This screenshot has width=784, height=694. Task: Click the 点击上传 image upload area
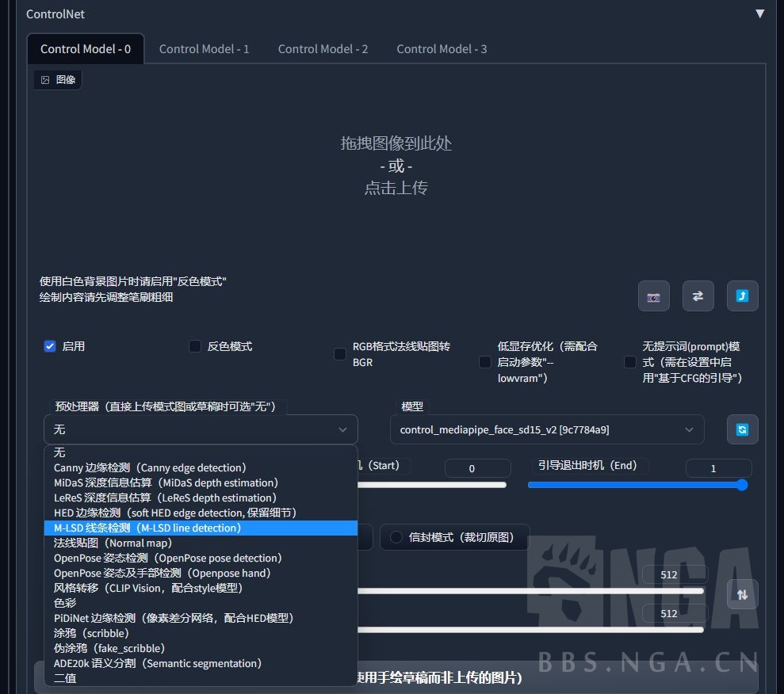pos(396,188)
